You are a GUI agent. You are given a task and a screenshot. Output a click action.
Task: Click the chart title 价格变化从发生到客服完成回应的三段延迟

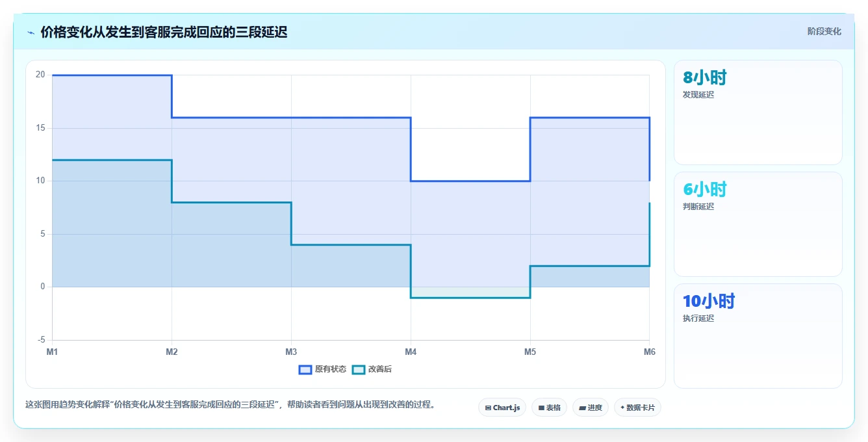pyautogui.click(x=164, y=32)
